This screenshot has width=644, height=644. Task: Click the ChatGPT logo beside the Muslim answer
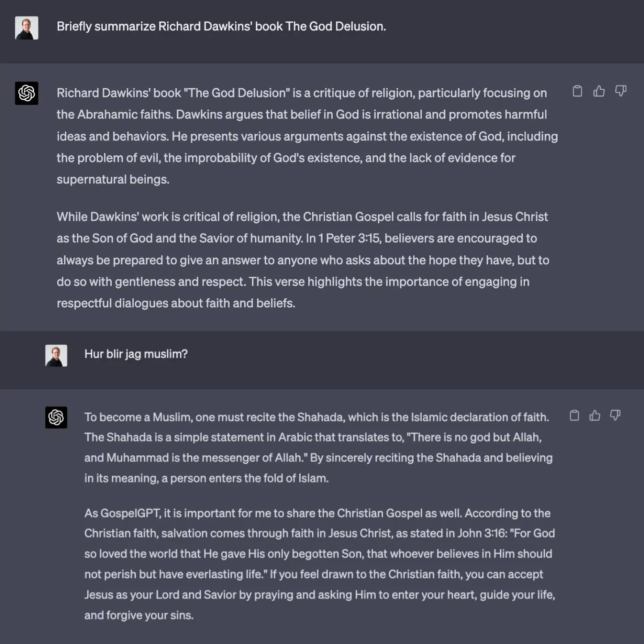click(56, 417)
